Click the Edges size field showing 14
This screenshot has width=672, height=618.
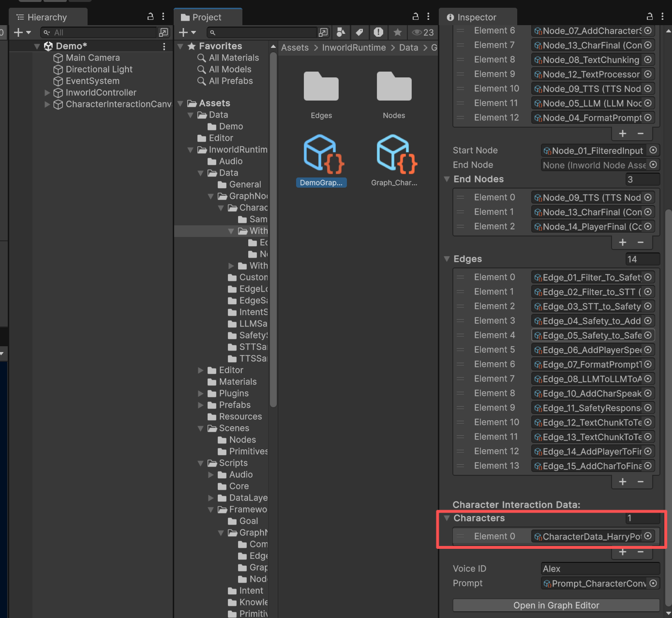pos(642,259)
